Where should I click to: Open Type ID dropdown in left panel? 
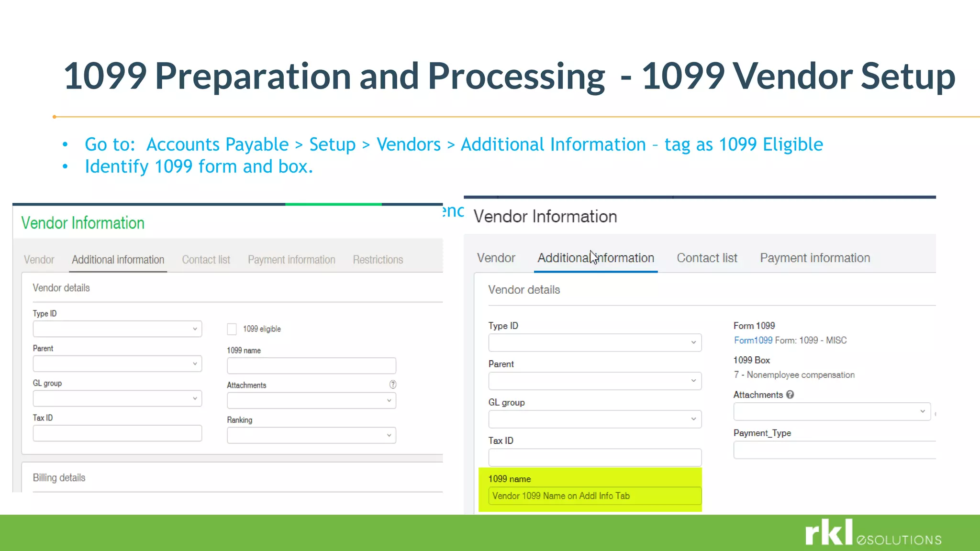[117, 329]
